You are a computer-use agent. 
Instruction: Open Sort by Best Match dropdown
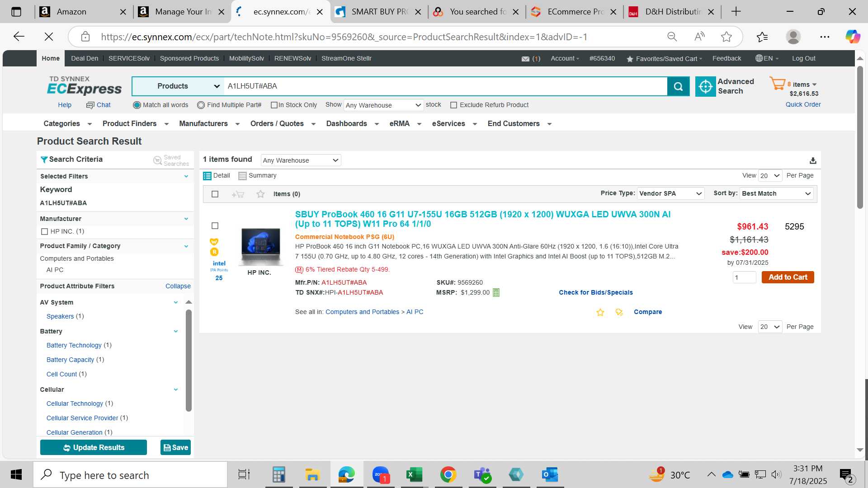coord(776,194)
